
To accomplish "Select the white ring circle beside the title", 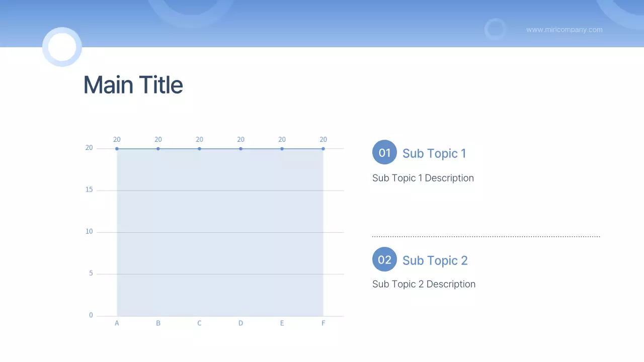I will point(62,47).
